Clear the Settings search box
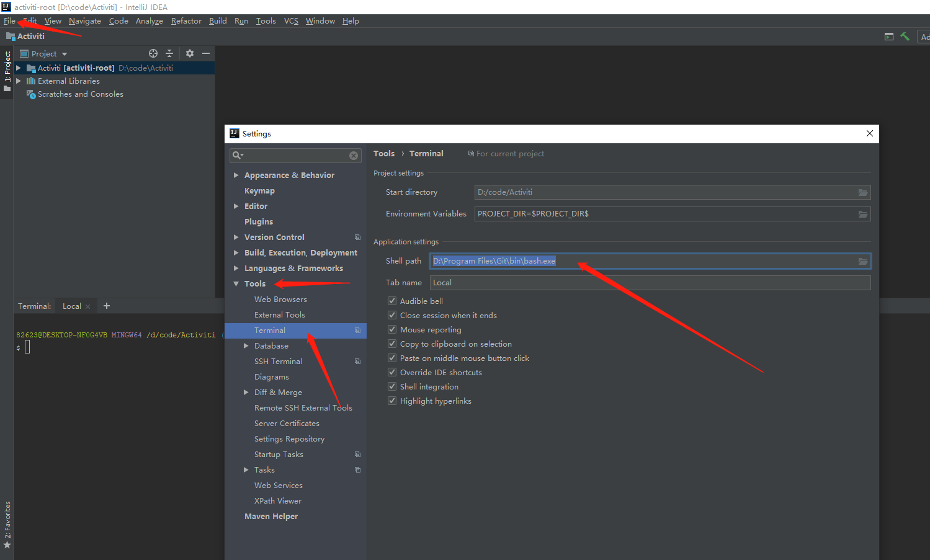This screenshot has height=560, width=930. (x=354, y=156)
